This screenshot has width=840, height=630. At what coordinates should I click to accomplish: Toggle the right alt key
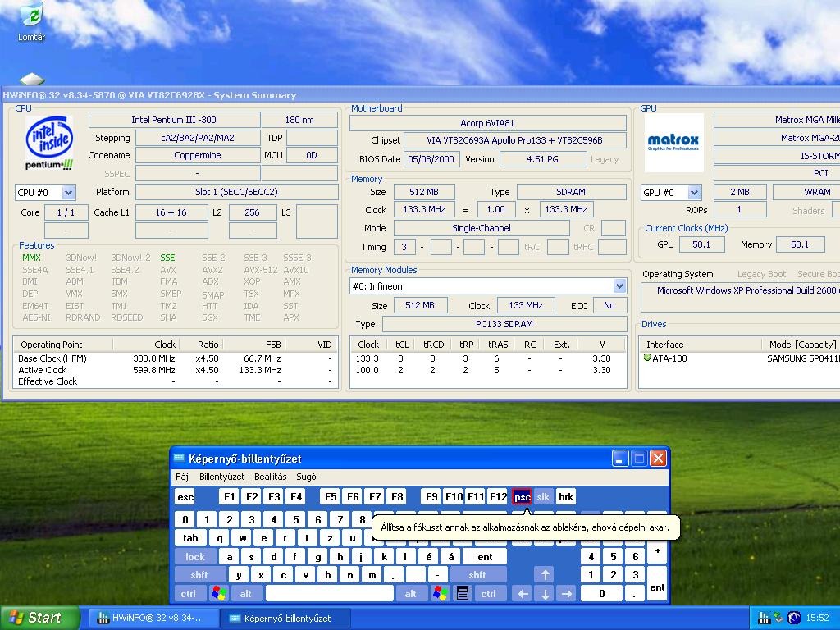tap(411, 594)
